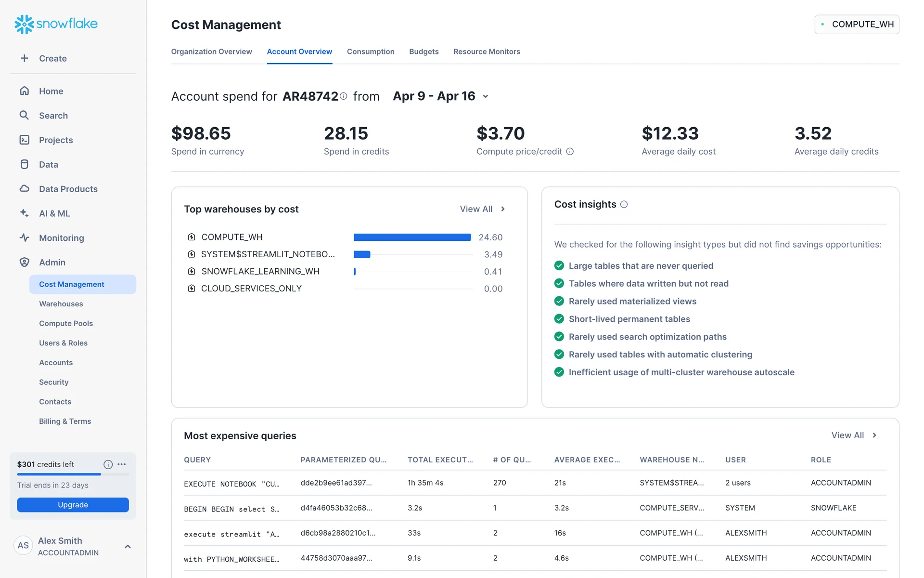Open COMPUTE_WH warehouse selector
Viewport: 924px width, 578px height.
pyautogui.click(x=857, y=24)
